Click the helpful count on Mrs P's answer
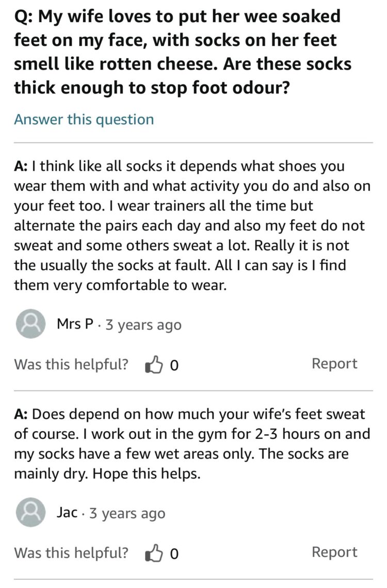Image resolution: width=387 pixels, height=588 pixels. 174,366
